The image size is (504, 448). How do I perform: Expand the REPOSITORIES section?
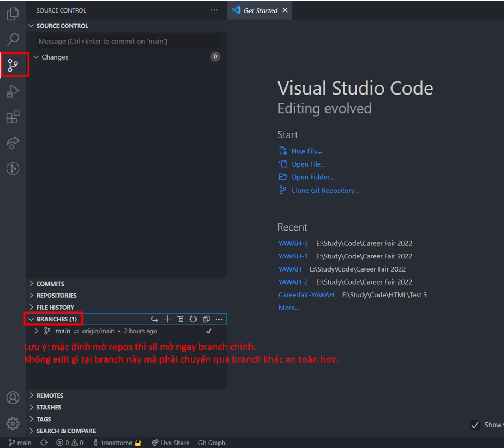tap(31, 295)
